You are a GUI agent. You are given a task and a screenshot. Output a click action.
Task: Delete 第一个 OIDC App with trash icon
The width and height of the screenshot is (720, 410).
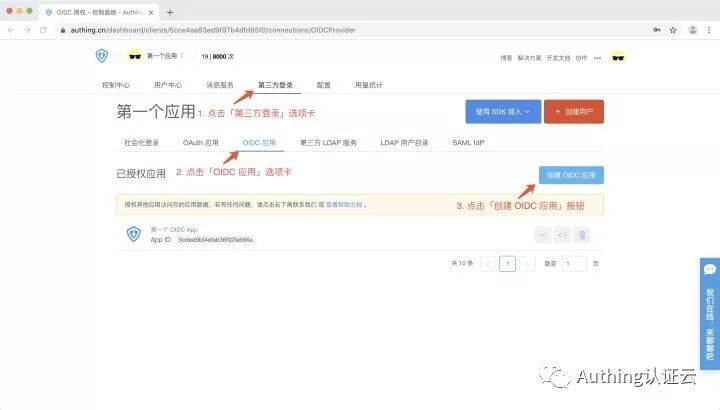(x=582, y=235)
